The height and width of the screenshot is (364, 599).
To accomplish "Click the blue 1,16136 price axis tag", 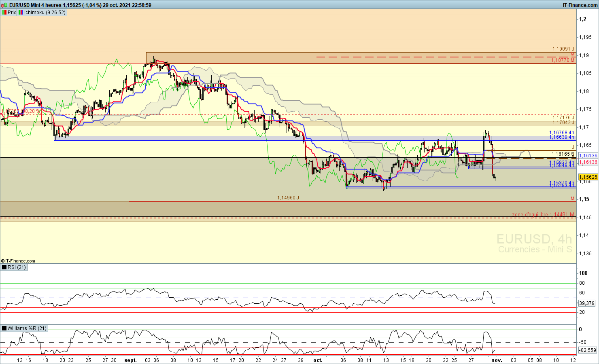I will tap(588, 156).
